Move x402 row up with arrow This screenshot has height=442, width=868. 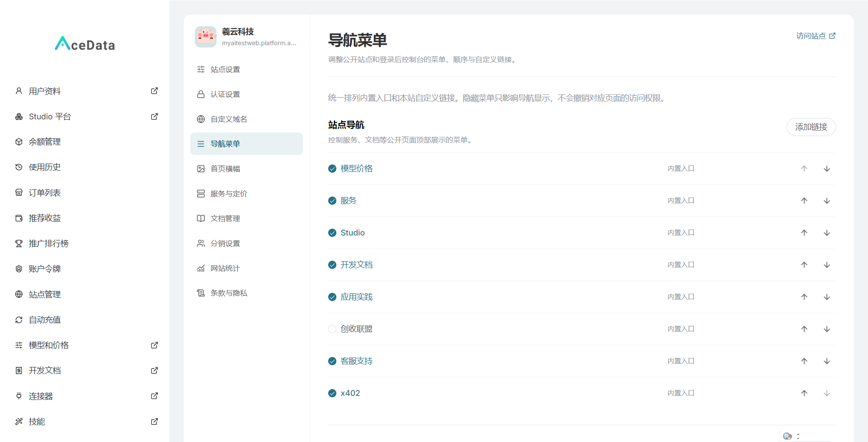point(804,393)
